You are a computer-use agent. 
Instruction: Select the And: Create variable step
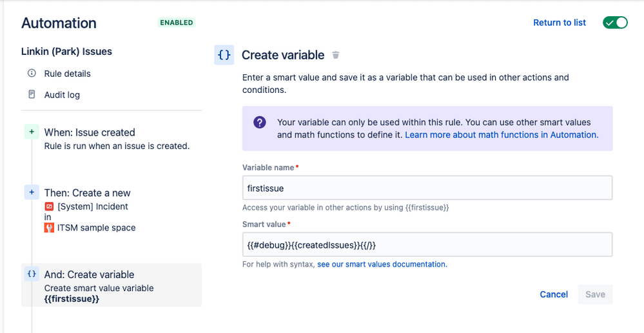pos(112,285)
